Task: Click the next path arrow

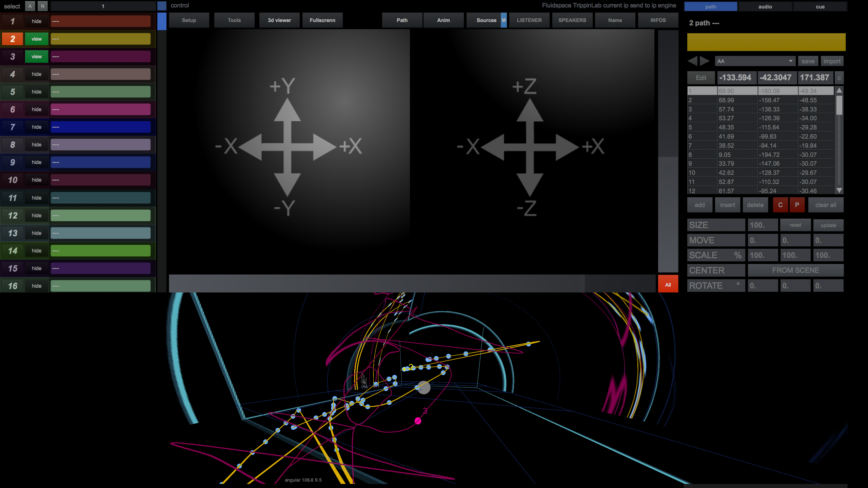Action: tap(705, 61)
